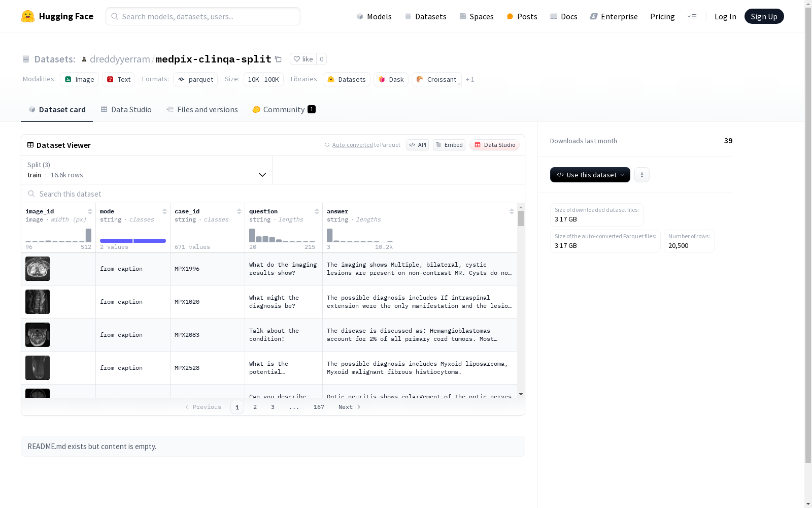Image resolution: width=812 pixels, height=508 pixels.
Task: Open Enterprise in the top navigation
Action: pos(614,16)
